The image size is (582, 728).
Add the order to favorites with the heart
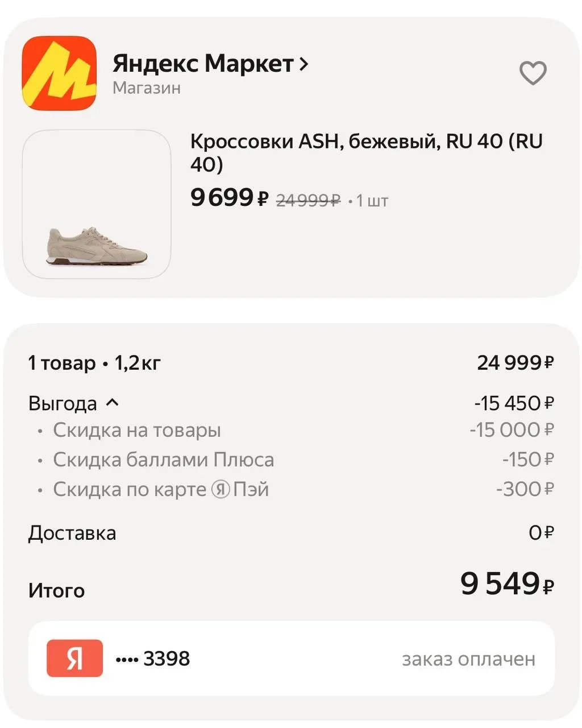tap(533, 73)
